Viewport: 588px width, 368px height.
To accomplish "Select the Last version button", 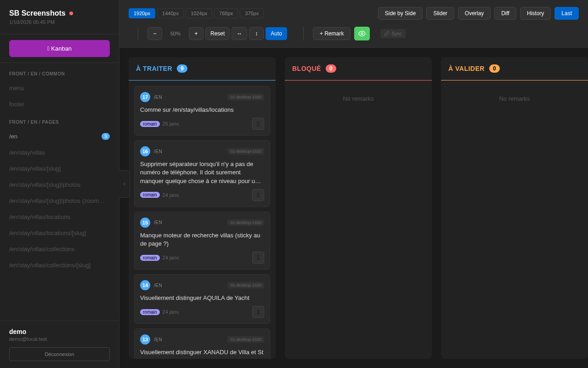I will tap(566, 13).
